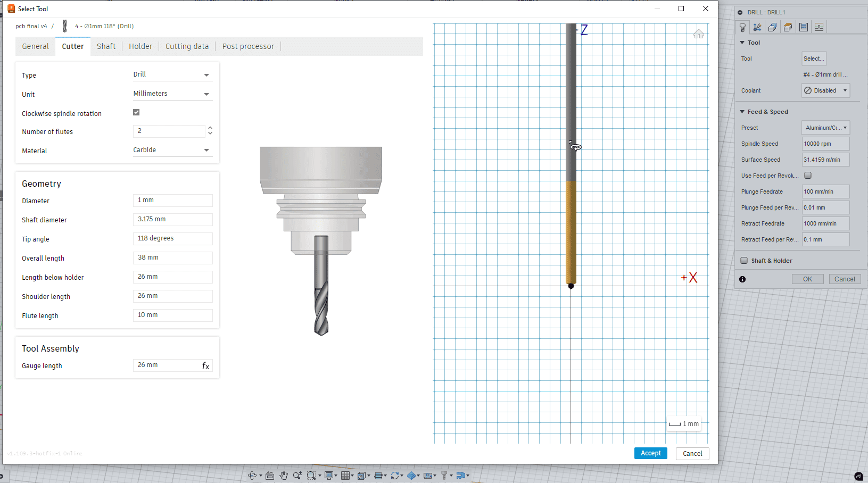868x483 pixels.
Task: Open the Coolant dropdown showing Disabled
Action: coord(825,90)
